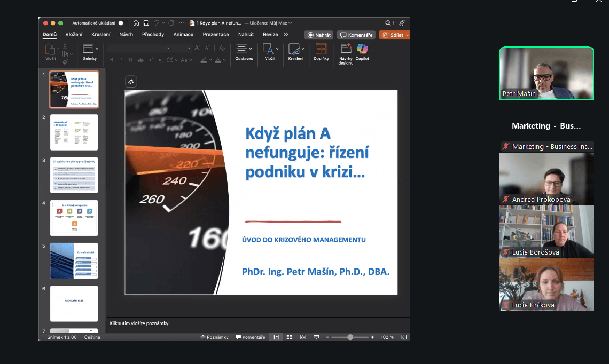Click the Sdílet share button

[394, 35]
